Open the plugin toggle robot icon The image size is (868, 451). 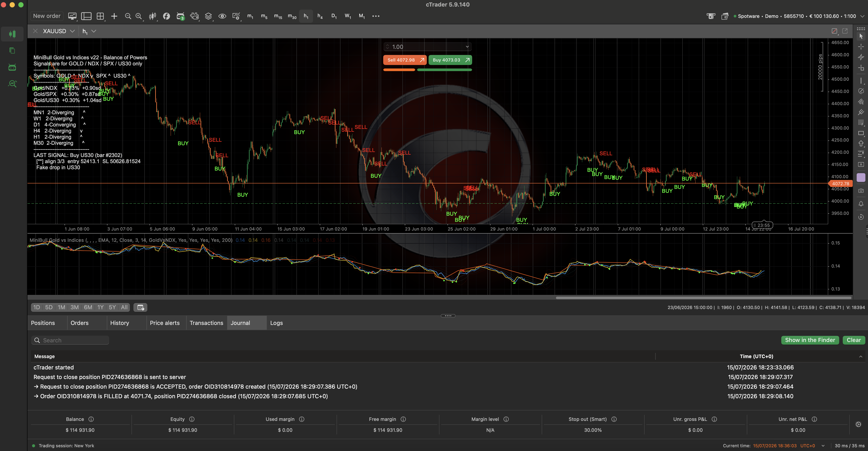pyautogui.click(x=194, y=16)
